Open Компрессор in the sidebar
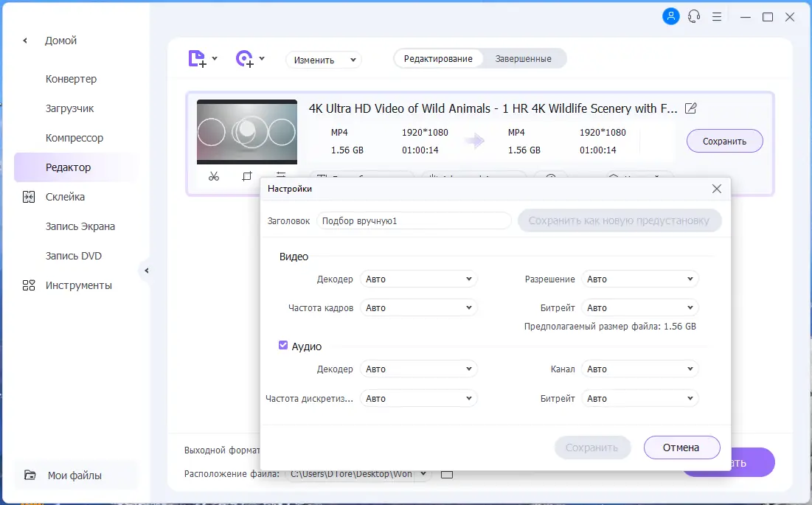 click(74, 138)
